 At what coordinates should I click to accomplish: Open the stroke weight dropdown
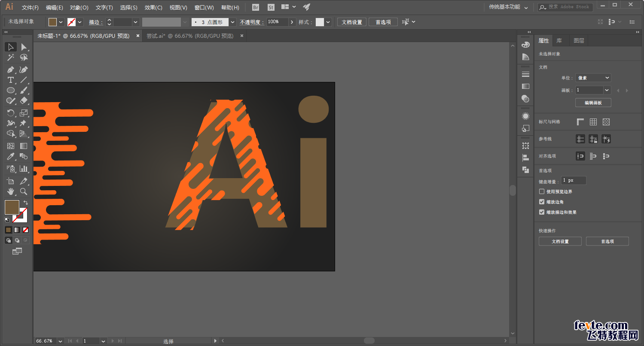(x=136, y=22)
